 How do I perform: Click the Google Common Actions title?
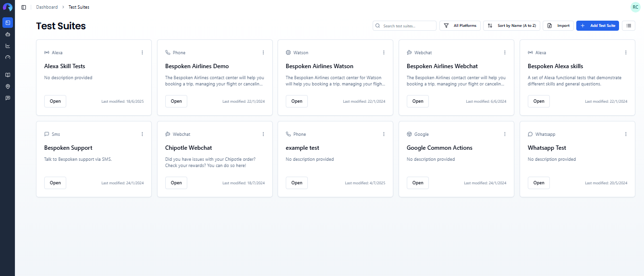[x=439, y=148]
